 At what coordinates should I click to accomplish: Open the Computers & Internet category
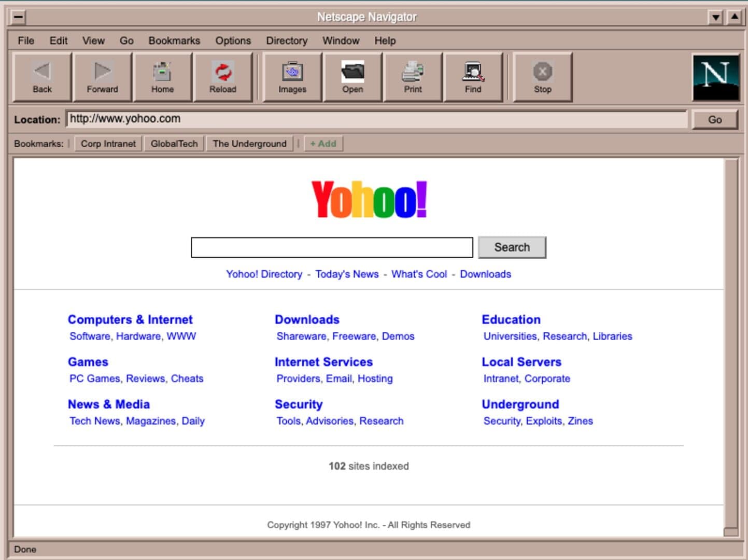[x=130, y=319]
